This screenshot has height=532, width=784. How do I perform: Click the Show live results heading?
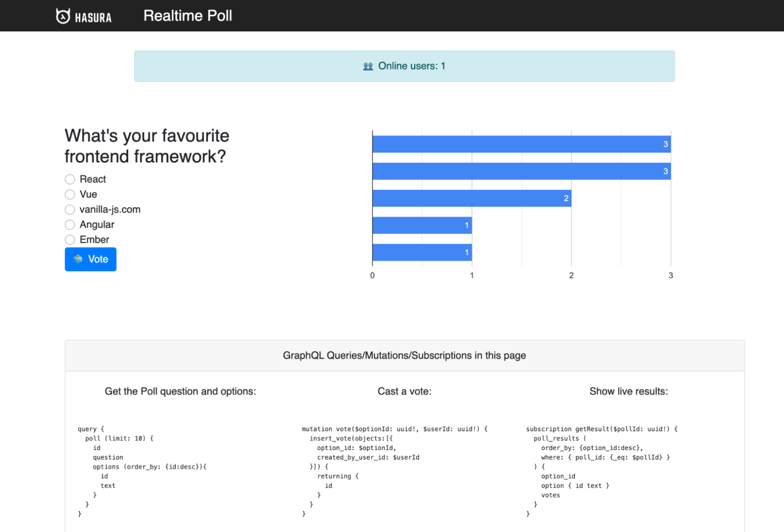pos(628,391)
